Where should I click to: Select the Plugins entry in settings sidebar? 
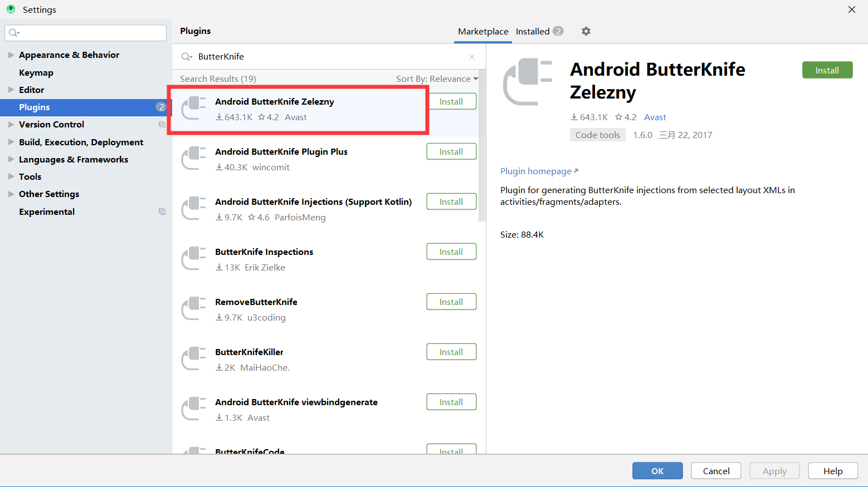(34, 107)
